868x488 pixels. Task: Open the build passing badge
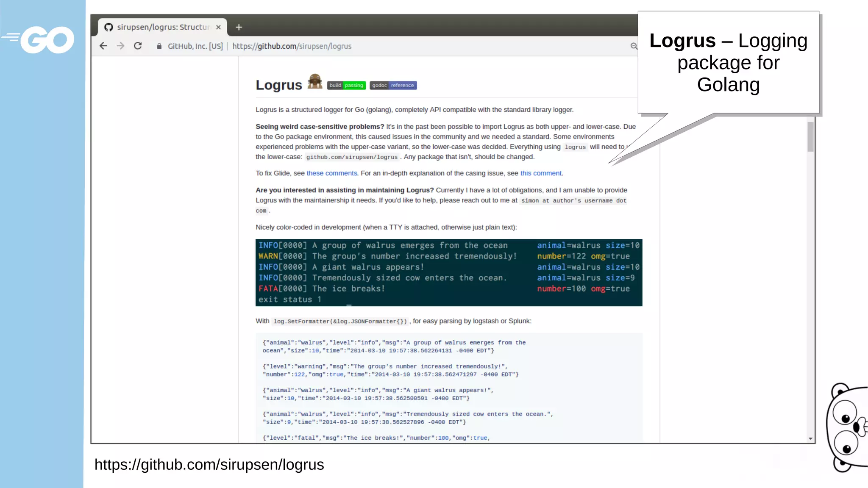click(x=346, y=85)
